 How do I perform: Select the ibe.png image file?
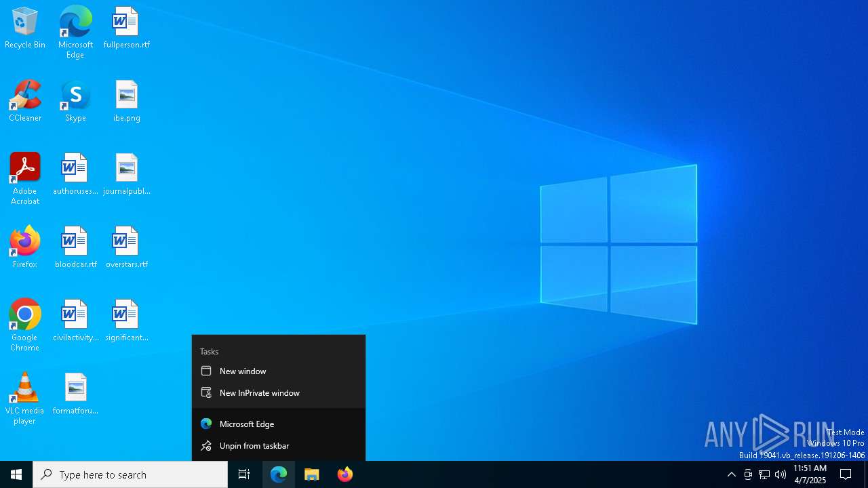pos(126,102)
